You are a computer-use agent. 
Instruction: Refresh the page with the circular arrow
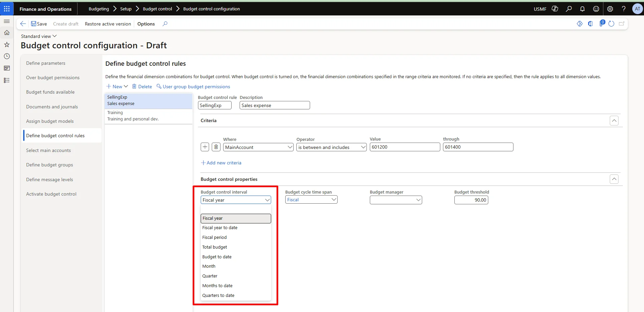[611, 23]
